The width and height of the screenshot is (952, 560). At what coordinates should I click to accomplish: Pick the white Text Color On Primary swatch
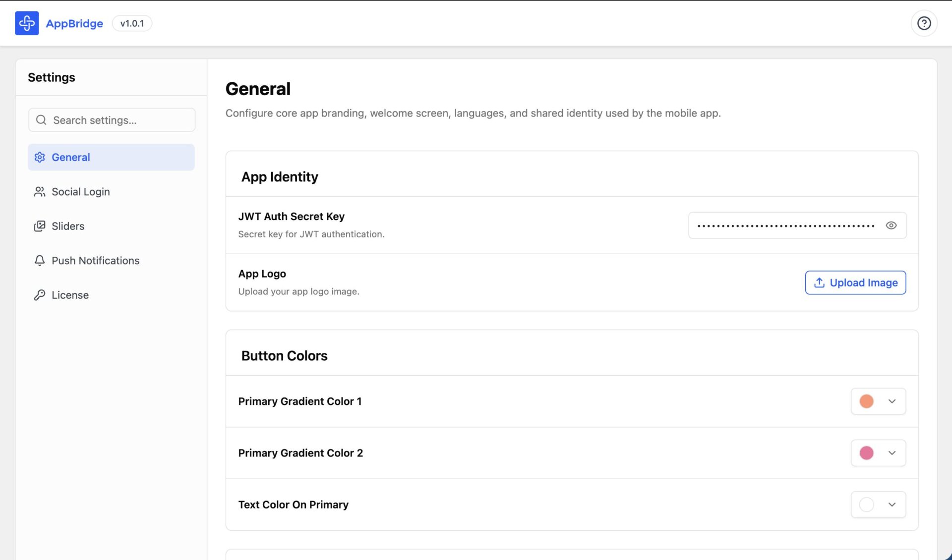(x=866, y=504)
